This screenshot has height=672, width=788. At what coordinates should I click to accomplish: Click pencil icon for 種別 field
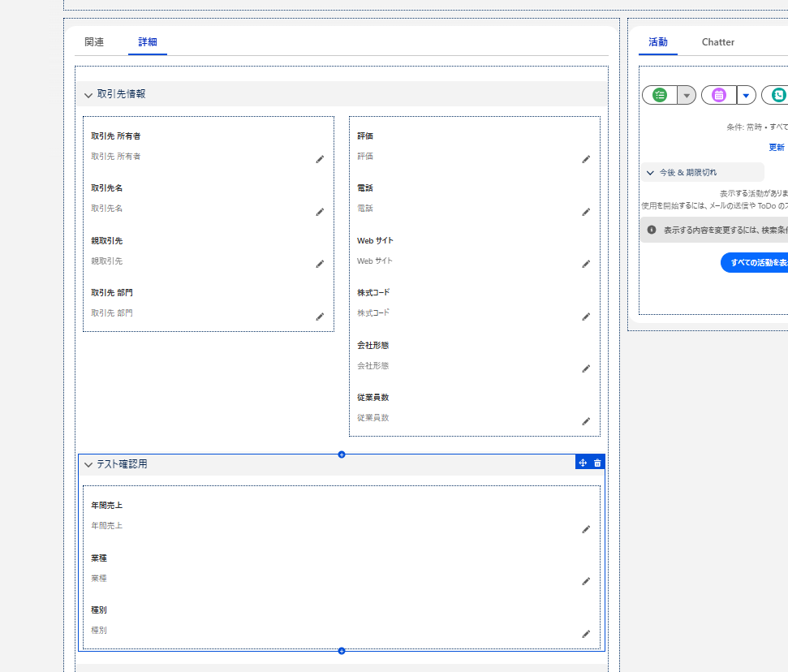(x=586, y=635)
